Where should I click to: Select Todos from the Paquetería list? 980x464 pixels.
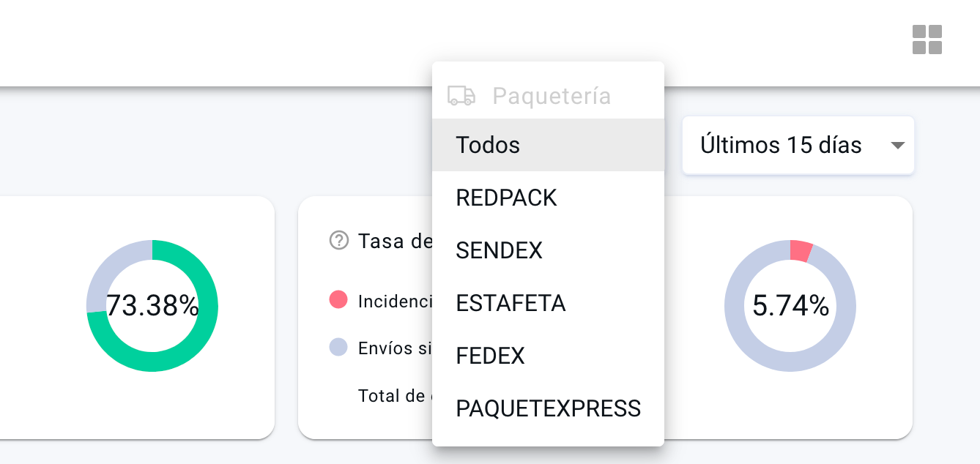pos(487,145)
